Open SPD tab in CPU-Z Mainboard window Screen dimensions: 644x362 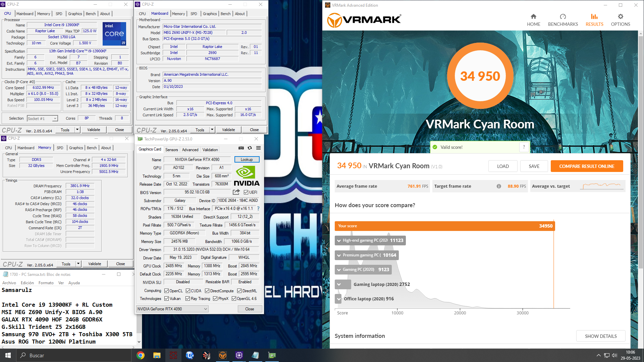(194, 14)
